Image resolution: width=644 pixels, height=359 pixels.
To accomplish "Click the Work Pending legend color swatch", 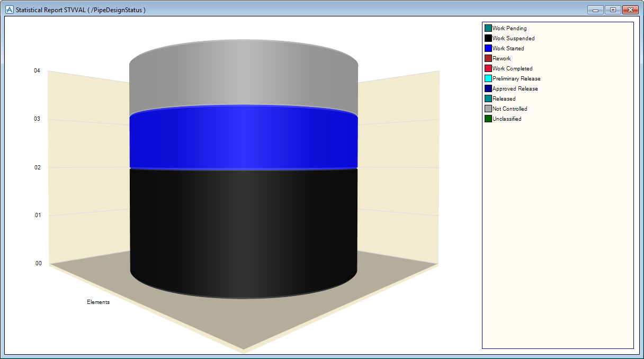I will point(488,28).
